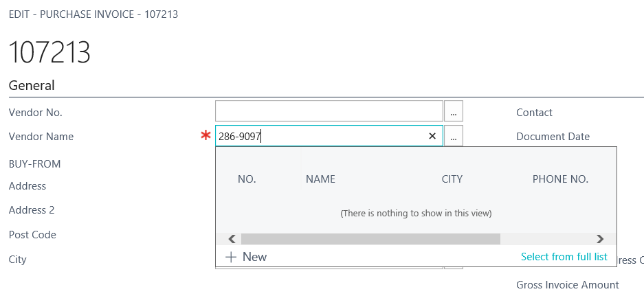Sort lookup by NO. column header

247,179
